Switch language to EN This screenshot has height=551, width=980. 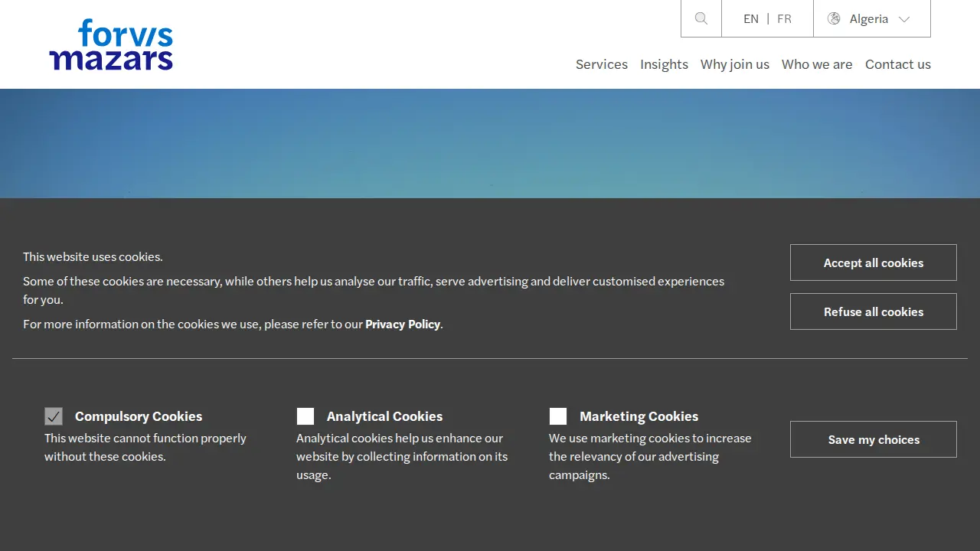(751, 19)
